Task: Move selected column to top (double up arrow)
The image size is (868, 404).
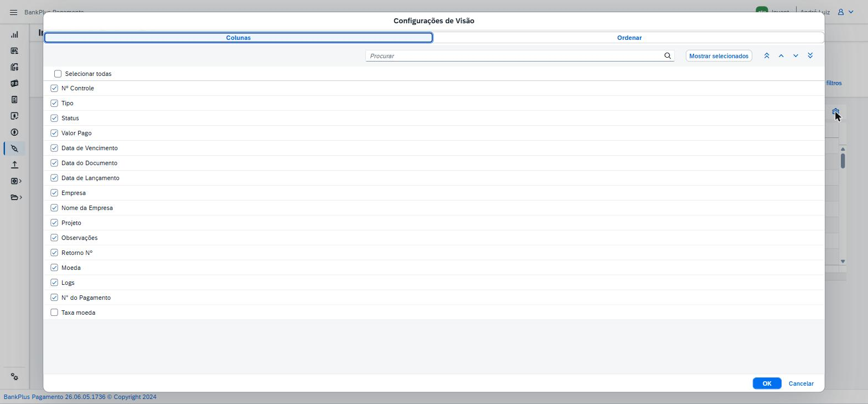Action: [x=767, y=56]
